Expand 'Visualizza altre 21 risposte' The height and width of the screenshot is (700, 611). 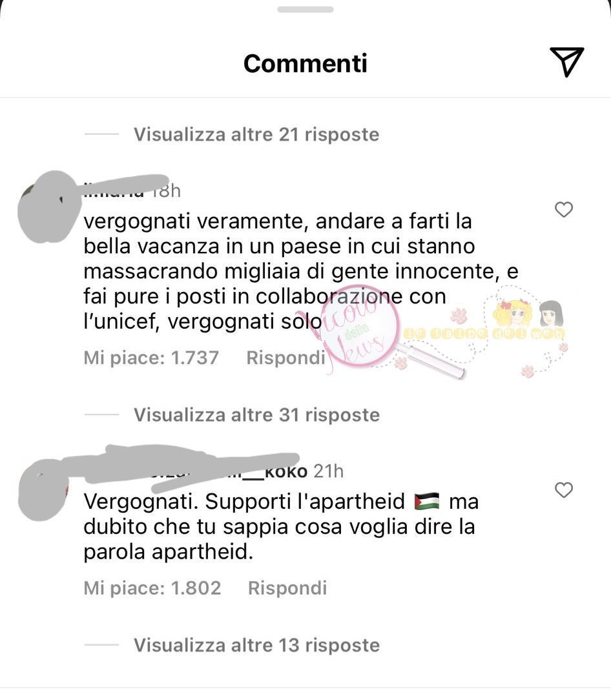pyautogui.click(x=256, y=134)
